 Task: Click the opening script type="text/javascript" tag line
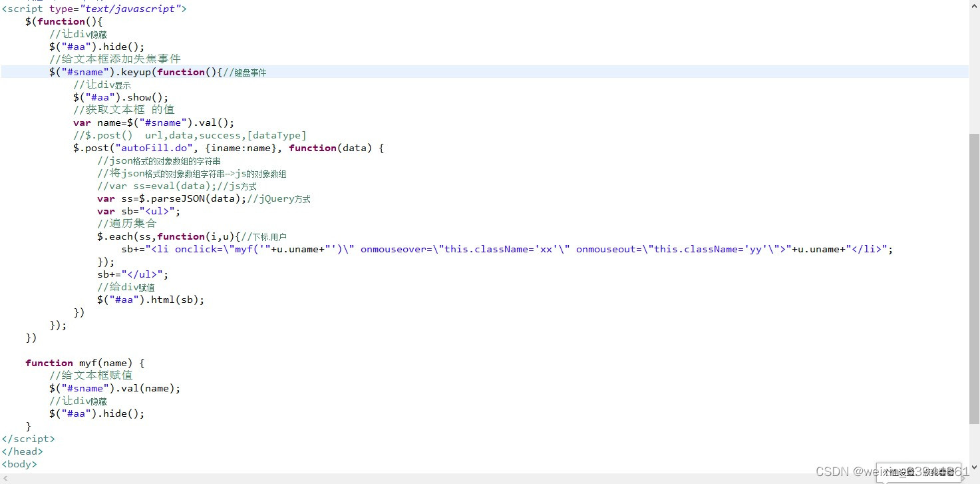(94, 9)
